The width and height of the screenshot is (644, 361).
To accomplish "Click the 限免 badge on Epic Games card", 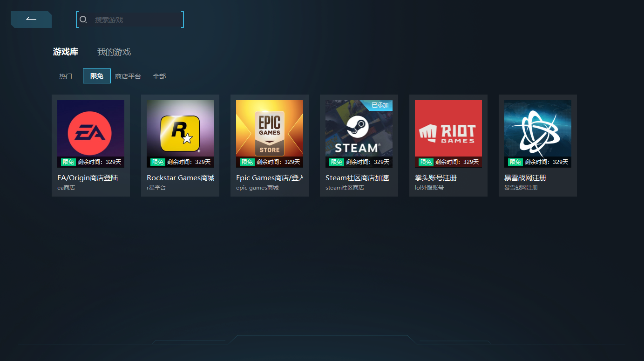I will point(247,162).
